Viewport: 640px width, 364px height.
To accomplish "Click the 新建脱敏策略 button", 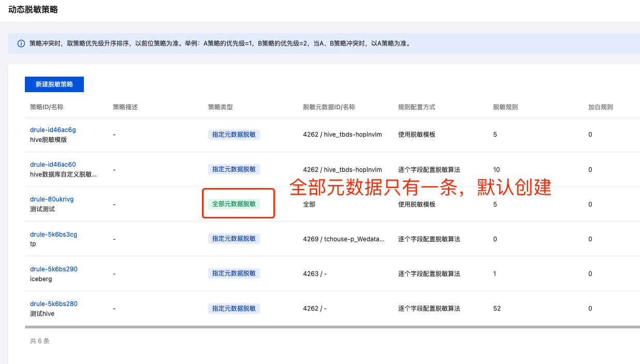I will 54,84.
